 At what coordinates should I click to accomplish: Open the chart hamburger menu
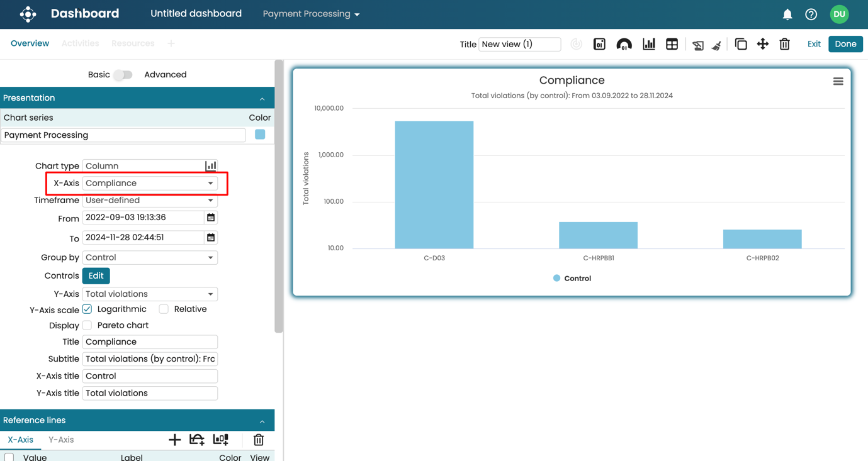point(838,81)
